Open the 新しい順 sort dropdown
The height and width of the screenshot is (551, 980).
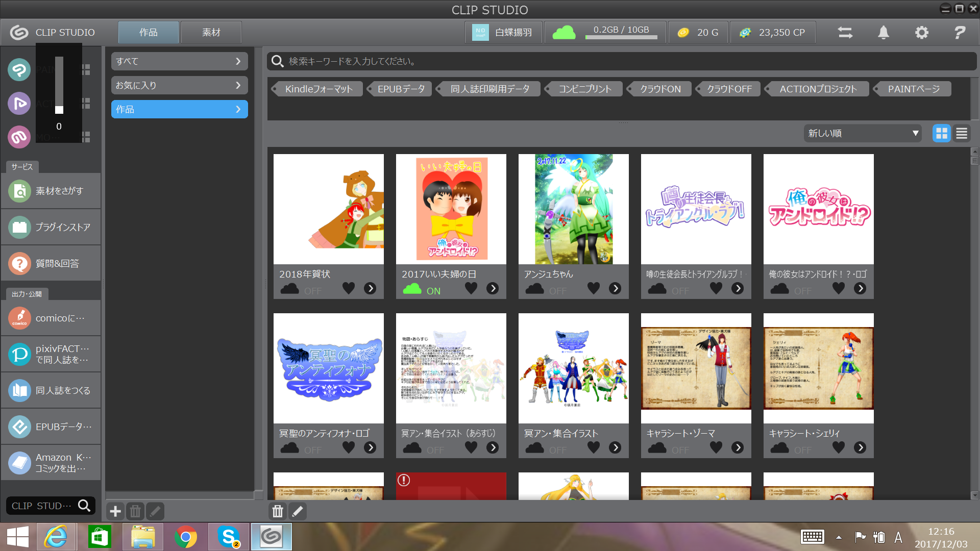click(863, 134)
